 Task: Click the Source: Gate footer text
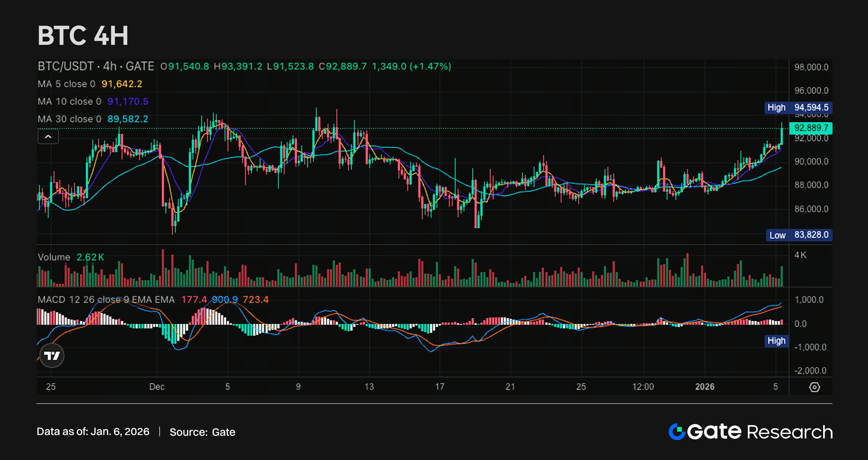(x=202, y=432)
